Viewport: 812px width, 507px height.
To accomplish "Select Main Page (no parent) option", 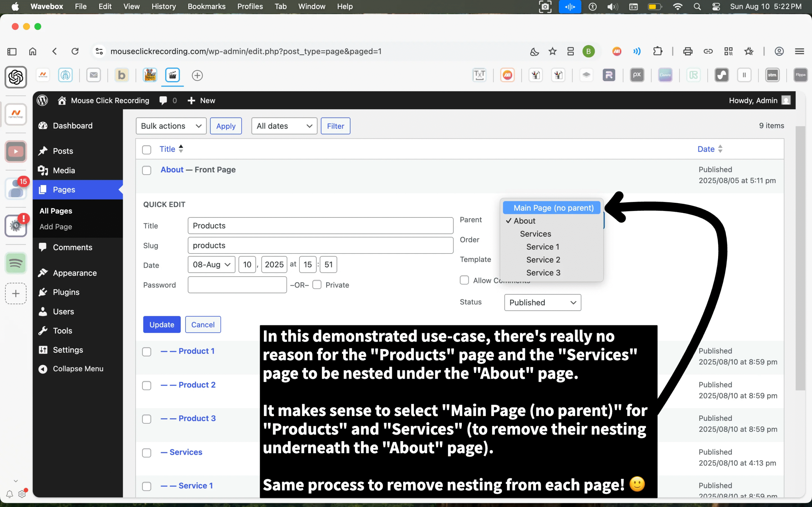I will [553, 208].
